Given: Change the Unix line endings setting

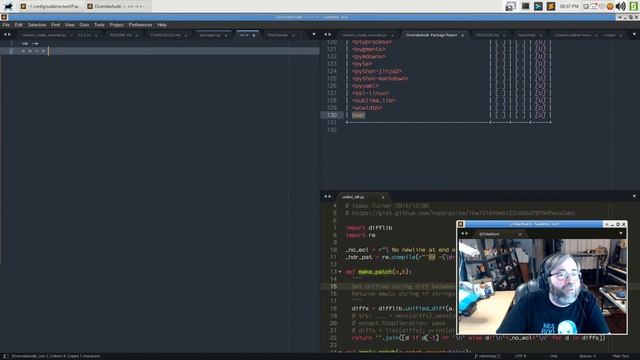Looking at the screenshot, I should [x=553, y=356].
